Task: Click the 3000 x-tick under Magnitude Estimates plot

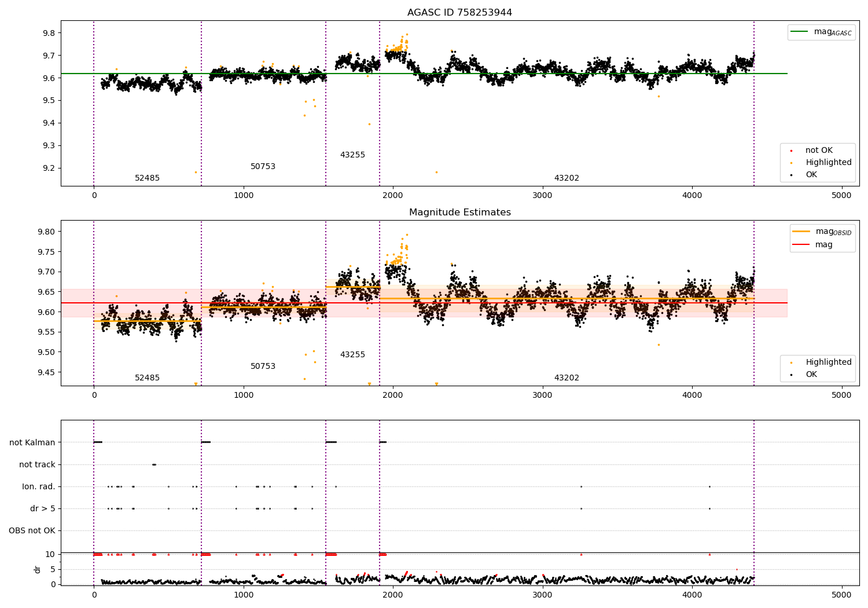Action: tap(542, 395)
